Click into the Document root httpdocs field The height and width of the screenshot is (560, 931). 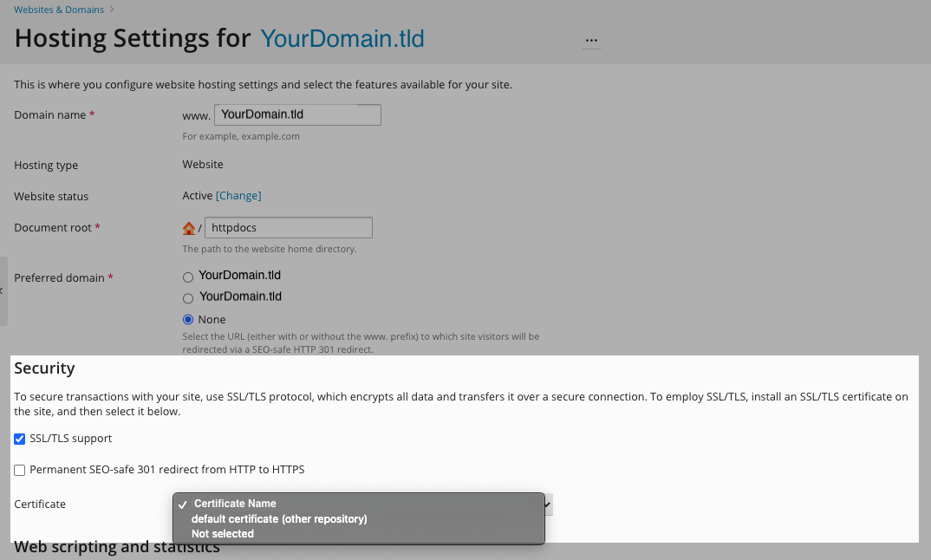pyautogui.click(x=289, y=228)
